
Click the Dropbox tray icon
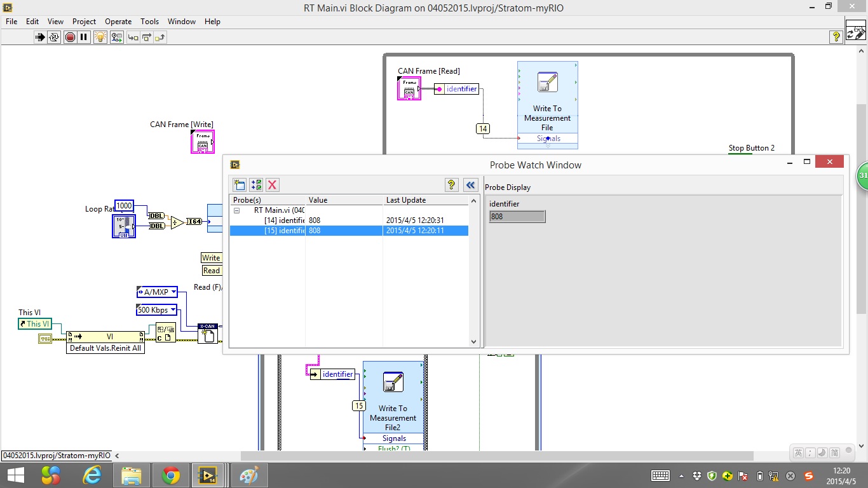[x=697, y=476]
